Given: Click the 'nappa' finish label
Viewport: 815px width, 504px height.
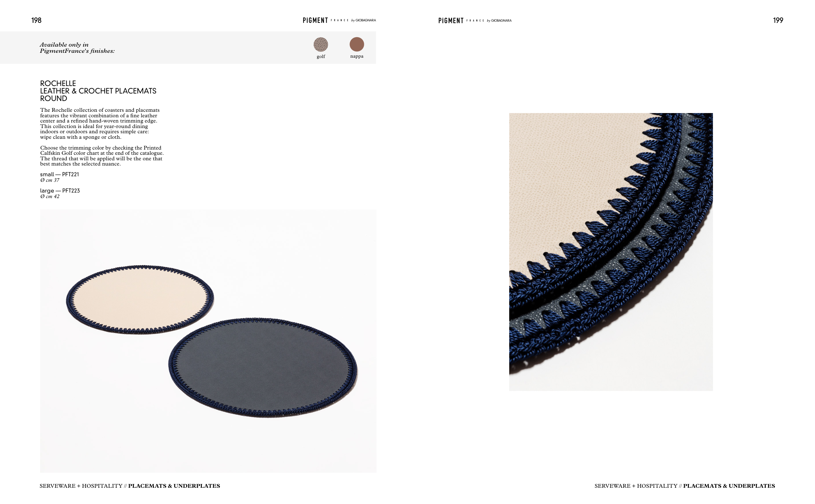Looking at the screenshot, I should [x=356, y=56].
